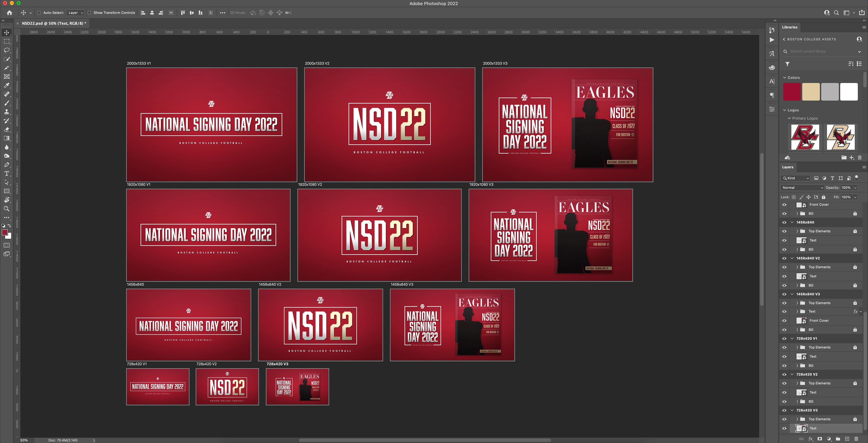Pick the gold tan color swatch
Image resolution: width=868 pixels, height=443 pixels.
pos(811,92)
